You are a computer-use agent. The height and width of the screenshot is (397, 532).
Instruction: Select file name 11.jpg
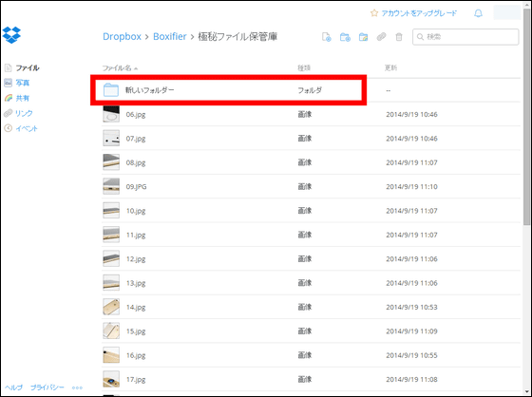[136, 236]
